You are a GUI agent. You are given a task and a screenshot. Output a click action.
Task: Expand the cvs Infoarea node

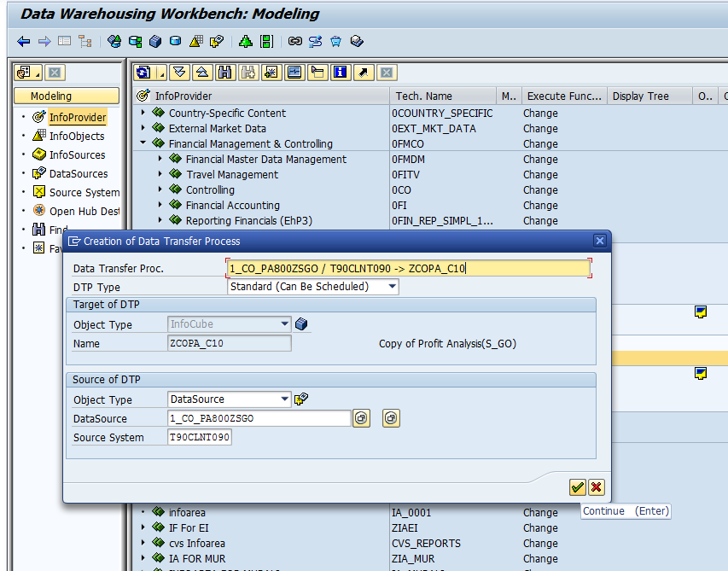coord(143,543)
